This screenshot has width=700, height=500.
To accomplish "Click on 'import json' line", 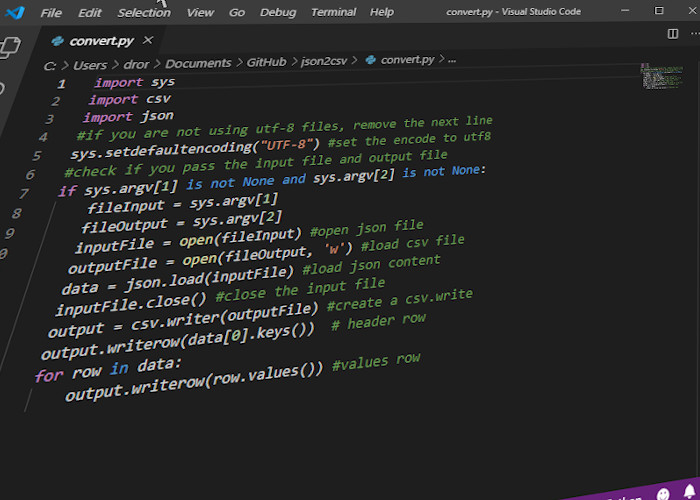I will 129,117.
